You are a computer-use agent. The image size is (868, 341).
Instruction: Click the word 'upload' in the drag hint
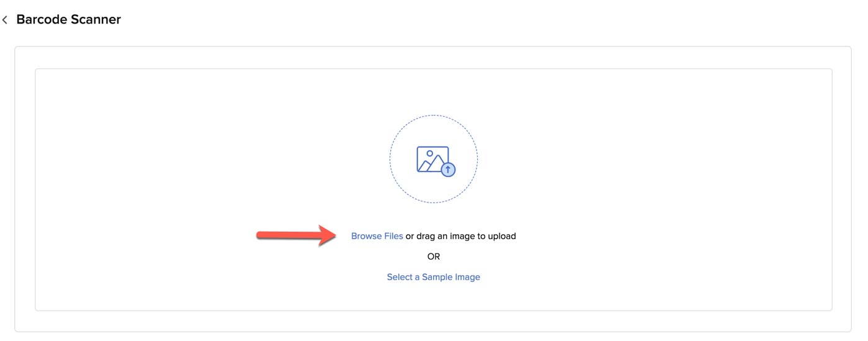(x=502, y=236)
